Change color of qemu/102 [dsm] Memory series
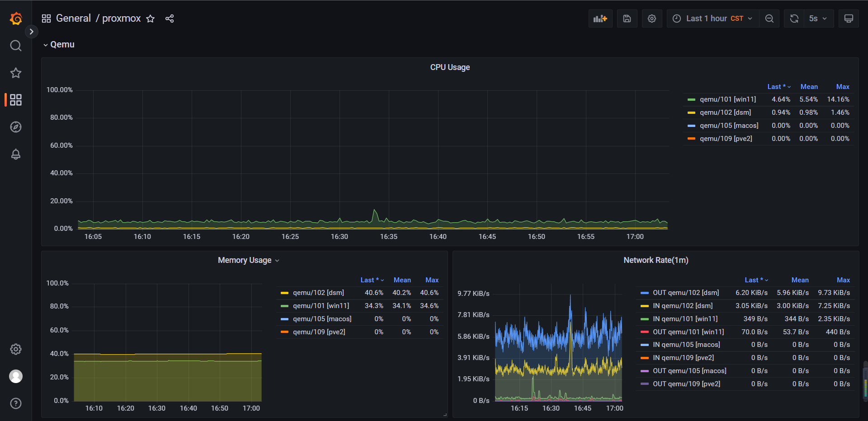Viewport: 868px width, 421px height. click(284, 293)
